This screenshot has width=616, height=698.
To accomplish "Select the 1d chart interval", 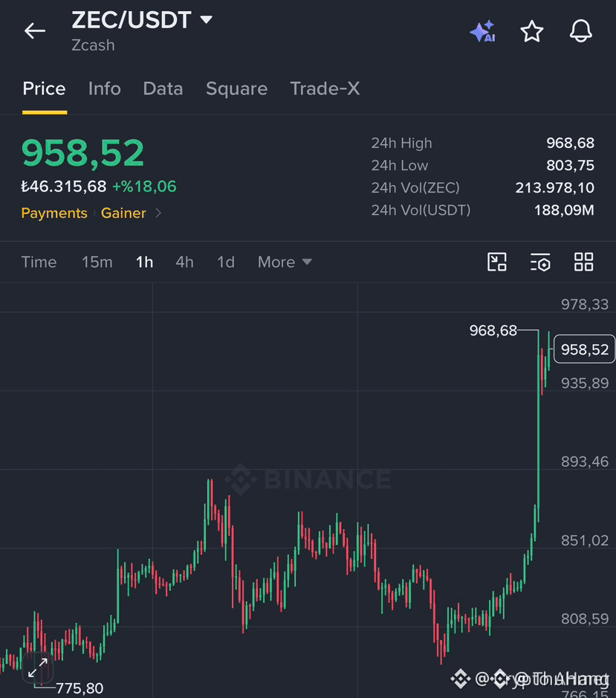I will 226,262.
